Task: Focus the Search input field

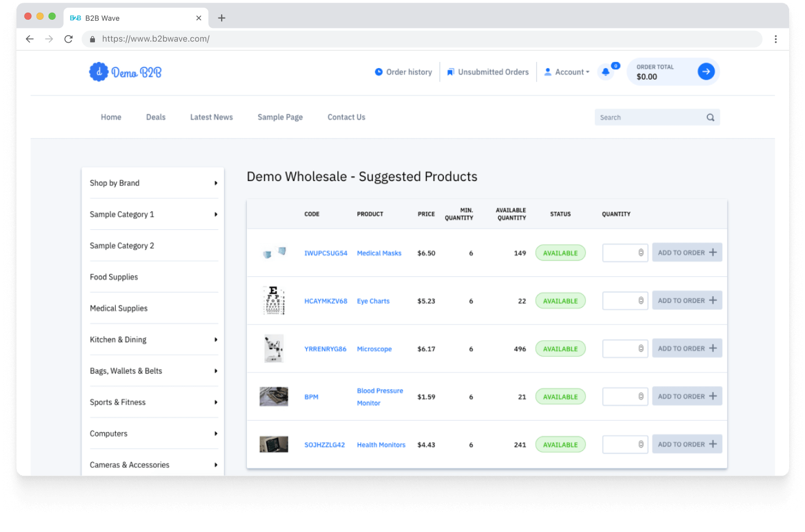Action: point(649,117)
